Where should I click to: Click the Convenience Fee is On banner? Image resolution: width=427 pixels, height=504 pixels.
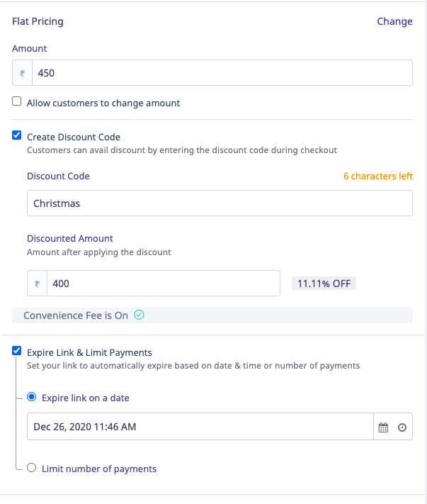[x=212, y=315]
